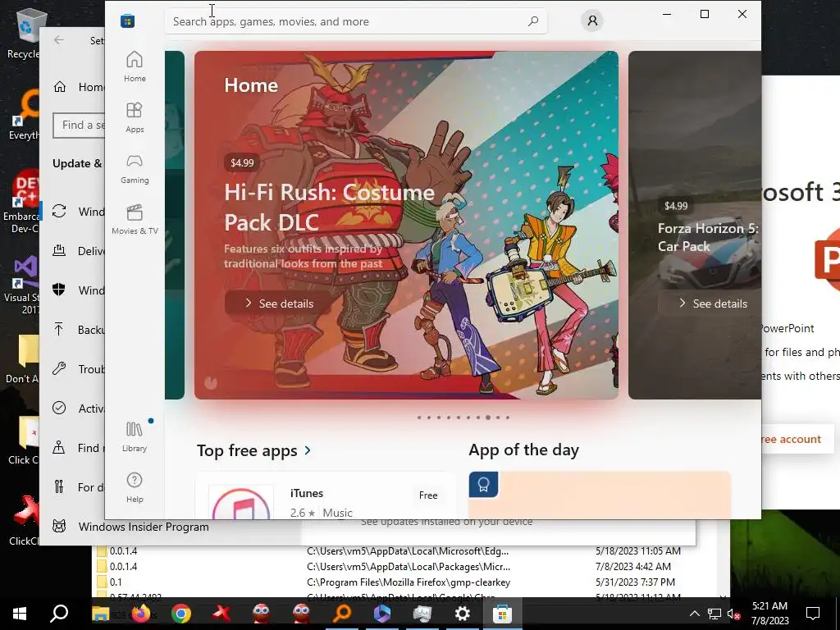Select the highlighted carousel page dot

pyautogui.click(x=488, y=418)
